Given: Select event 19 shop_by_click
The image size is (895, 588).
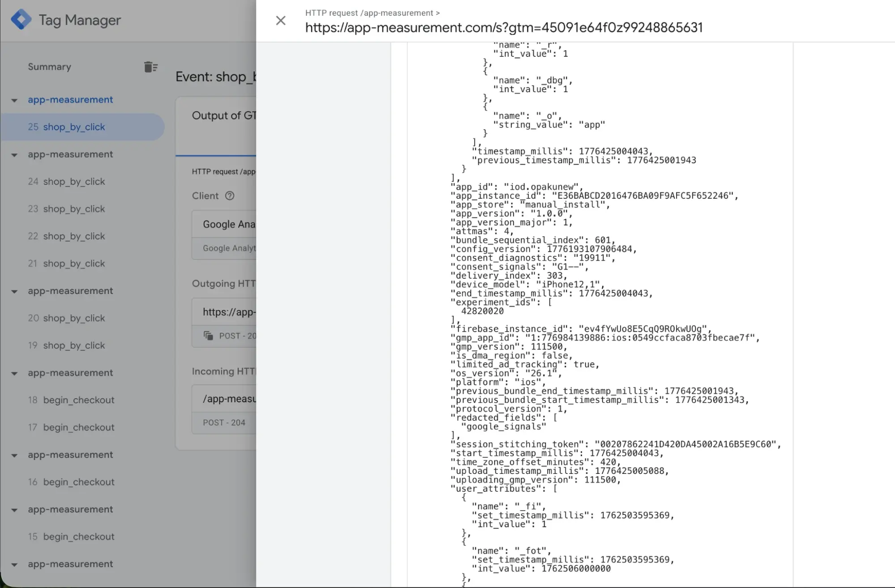Looking at the screenshot, I should [x=66, y=345].
